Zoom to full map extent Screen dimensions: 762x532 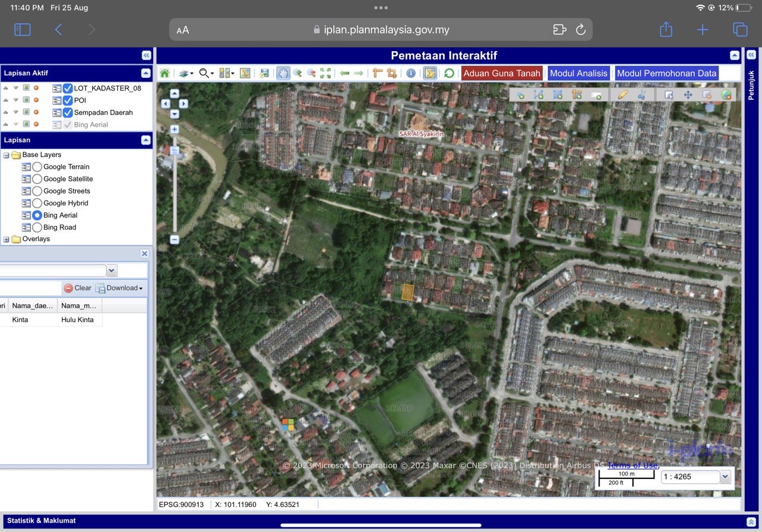(x=326, y=73)
